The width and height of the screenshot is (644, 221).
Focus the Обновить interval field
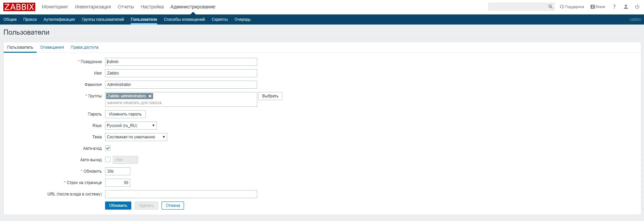(x=118, y=171)
